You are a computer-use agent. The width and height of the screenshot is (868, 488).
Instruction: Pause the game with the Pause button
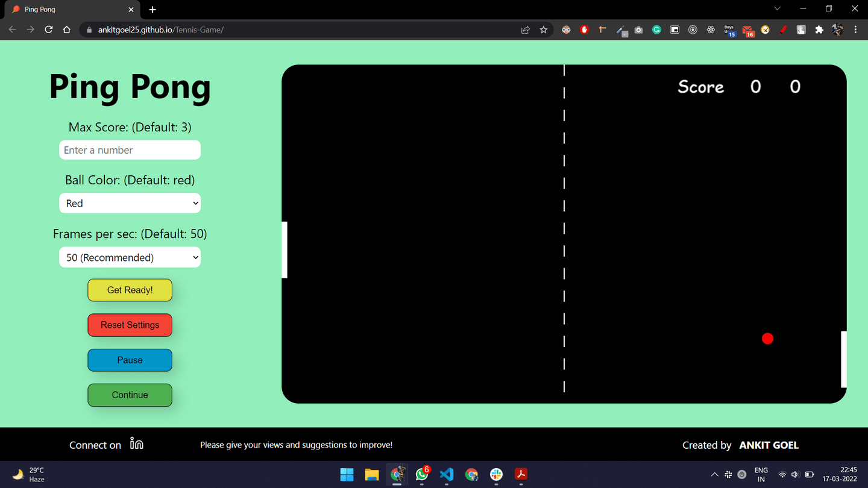130,360
